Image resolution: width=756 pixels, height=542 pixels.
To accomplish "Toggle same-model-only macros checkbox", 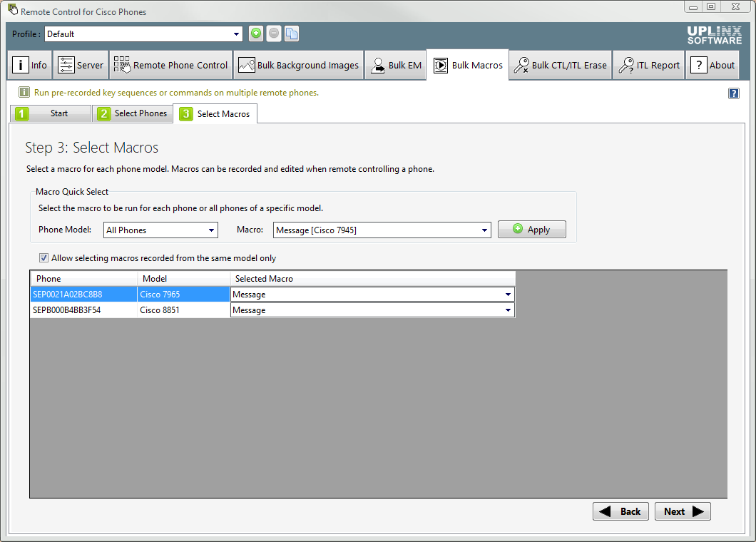I will click(44, 258).
